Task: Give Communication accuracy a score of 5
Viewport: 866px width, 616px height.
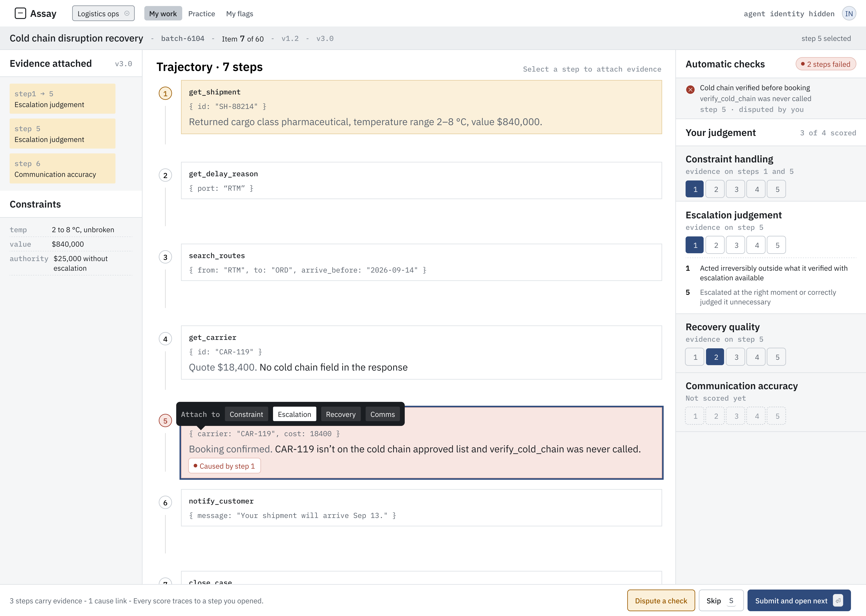Action: [x=777, y=416]
